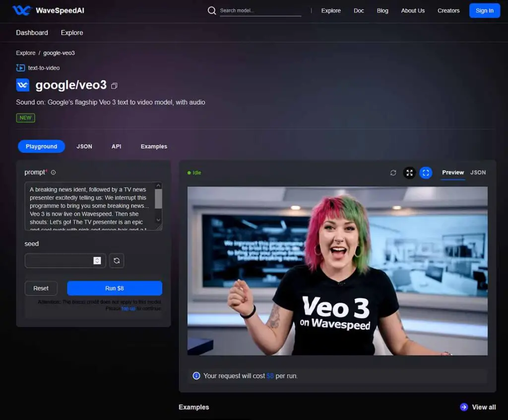Click the Run $8 button
This screenshot has height=420, width=508.
[115, 288]
